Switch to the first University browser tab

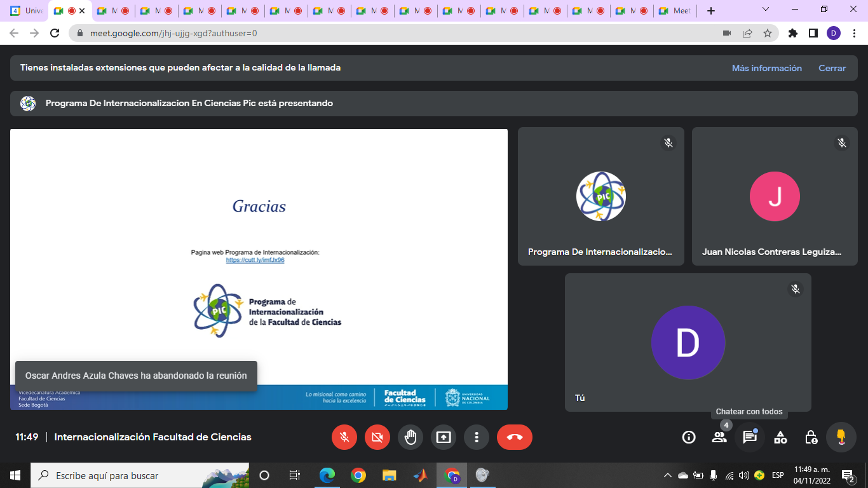click(x=27, y=11)
